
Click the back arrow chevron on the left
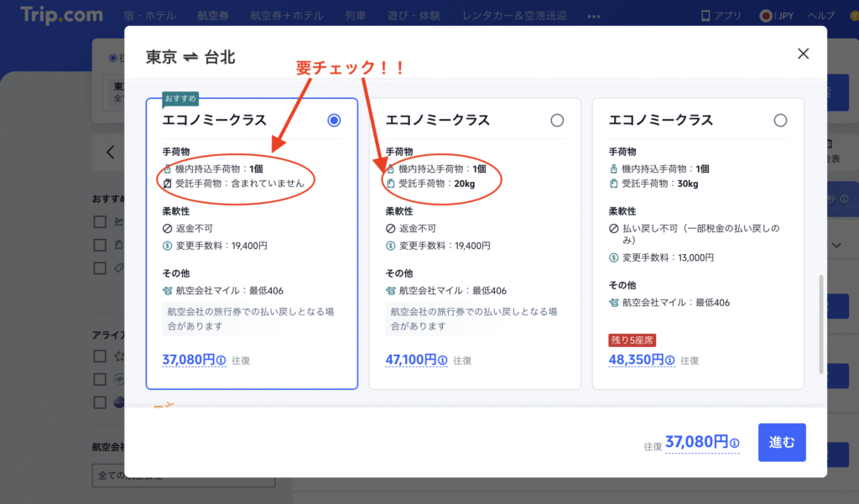(110, 153)
